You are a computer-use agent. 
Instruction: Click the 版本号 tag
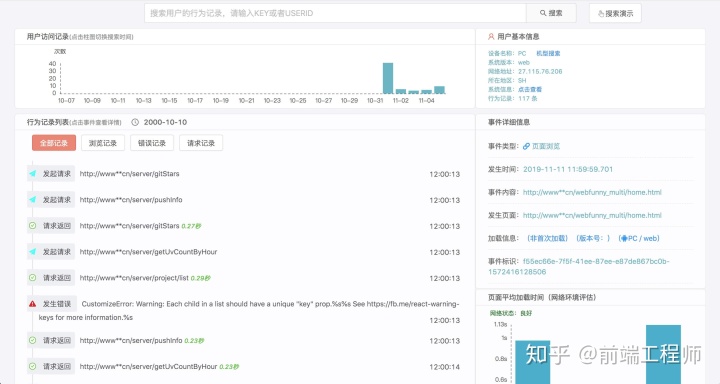[593, 238]
